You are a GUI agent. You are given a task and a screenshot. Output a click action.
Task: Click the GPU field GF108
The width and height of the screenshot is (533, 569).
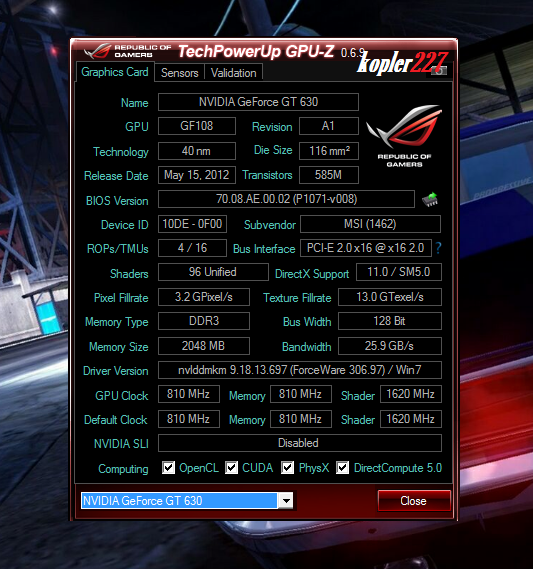point(197,126)
